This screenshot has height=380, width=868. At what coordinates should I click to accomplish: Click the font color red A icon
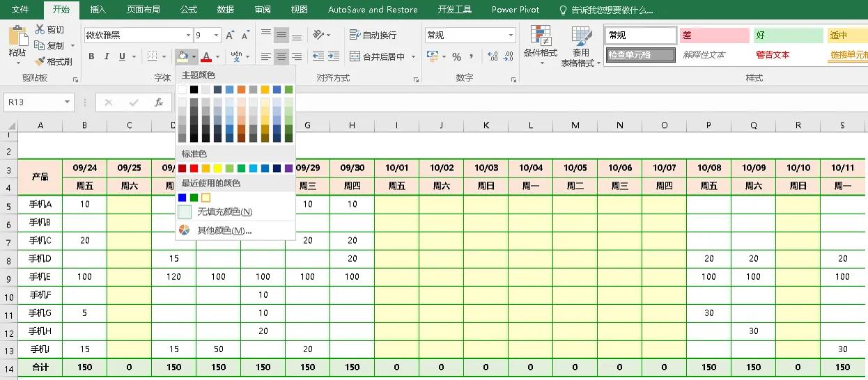coord(206,57)
